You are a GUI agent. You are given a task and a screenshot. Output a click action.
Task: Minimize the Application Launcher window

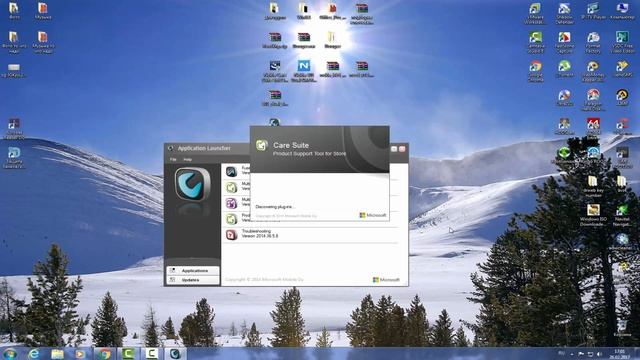click(394, 149)
